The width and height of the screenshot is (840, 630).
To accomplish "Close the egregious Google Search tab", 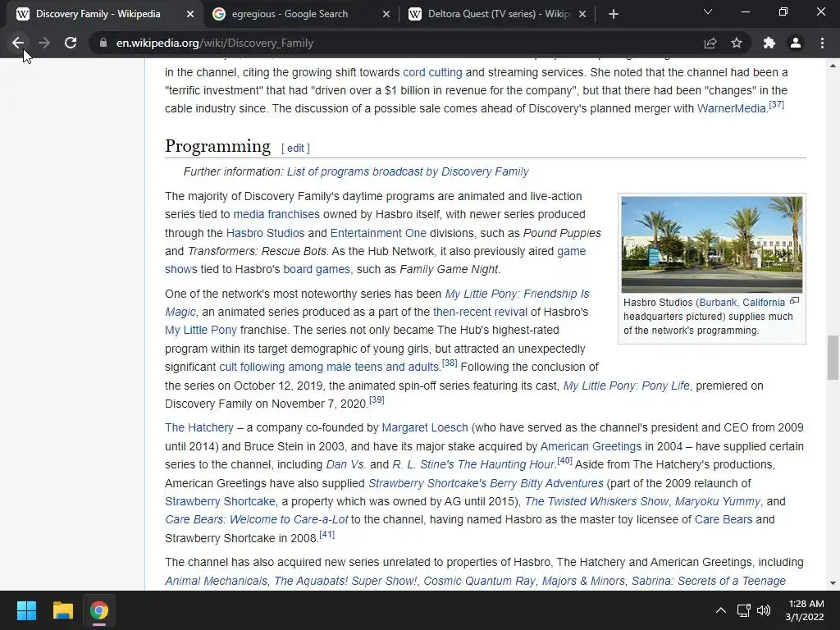I will [x=386, y=15].
